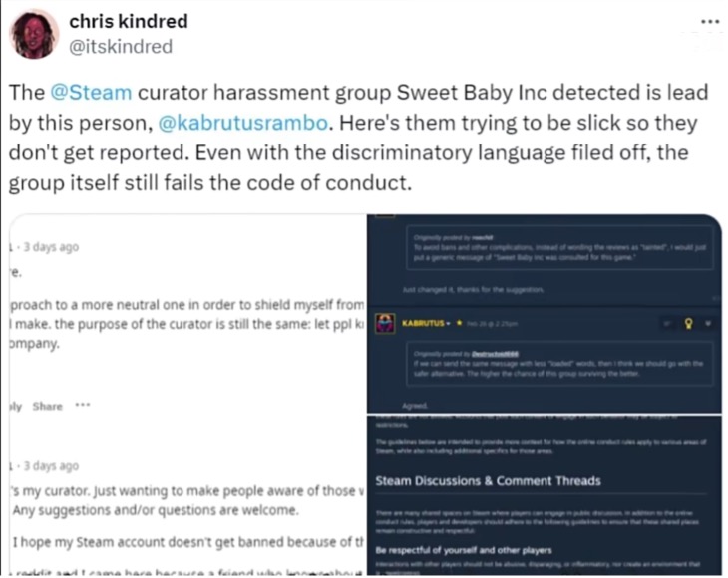Click the KABRUTUS user avatar
This screenshot has width=728, height=578.
click(385, 325)
